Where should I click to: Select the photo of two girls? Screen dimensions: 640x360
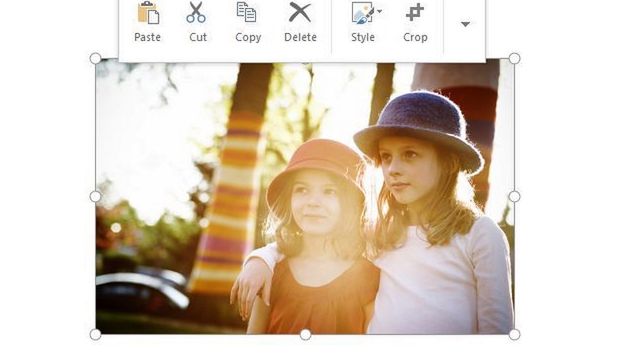(x=305, y=199)
